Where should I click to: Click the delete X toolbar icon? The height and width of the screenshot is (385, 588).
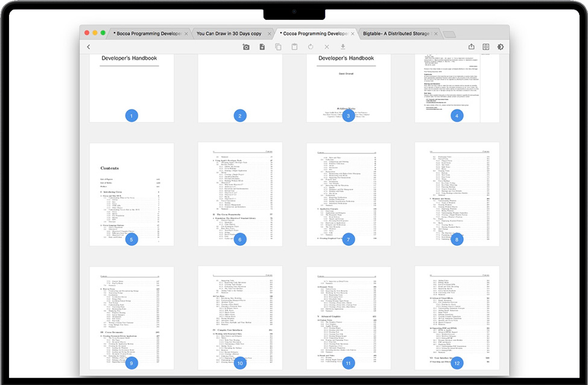point(327,47)
